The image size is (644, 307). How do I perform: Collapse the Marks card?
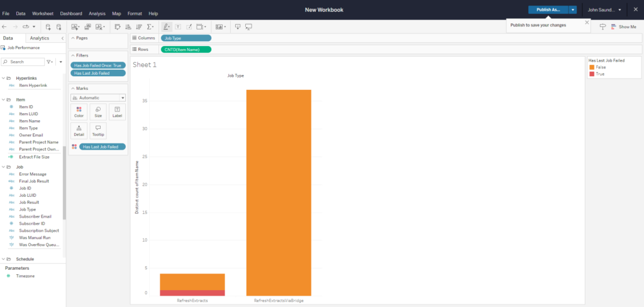click(73, 88)
